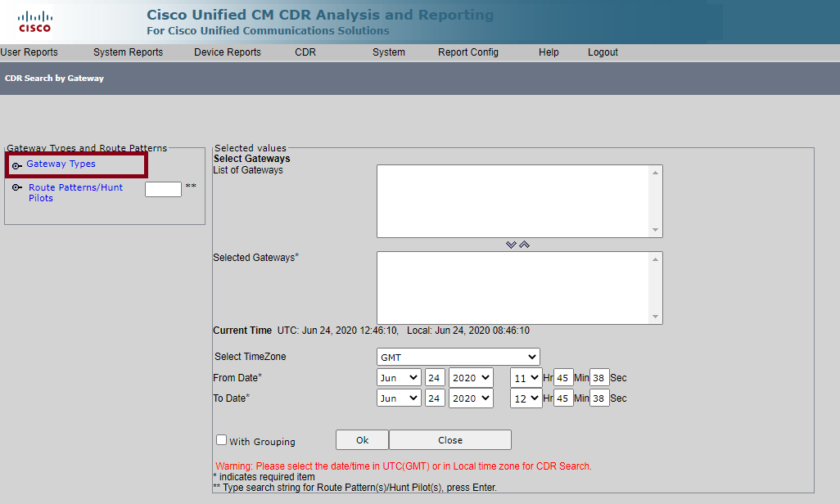Click the down chevron to move selected gateways
Viewport: 840px width, 504px height.
512,244
